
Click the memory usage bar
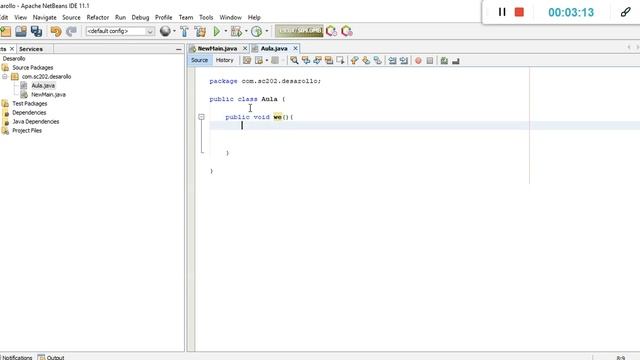299,31
